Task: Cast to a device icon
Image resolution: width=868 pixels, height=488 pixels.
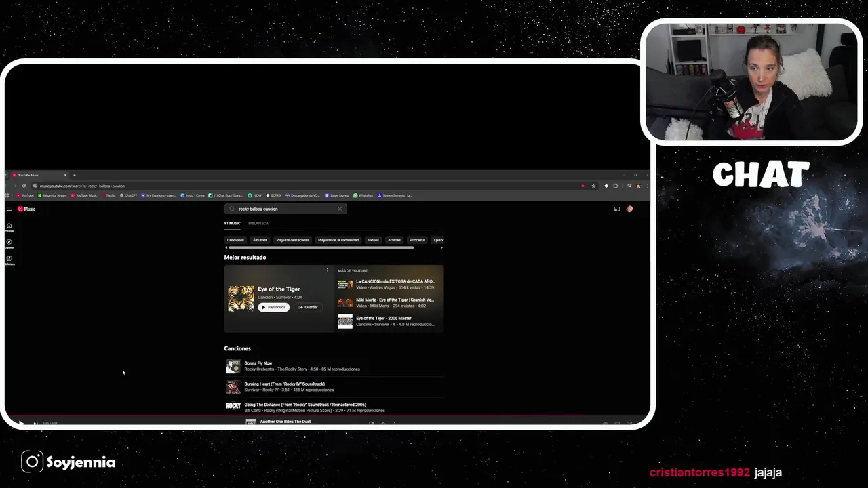Action: (x=617, y=209)
